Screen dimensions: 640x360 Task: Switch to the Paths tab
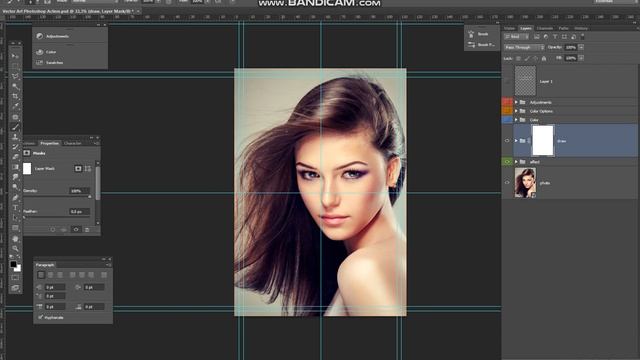pyautogui.click(x=564, y=28)
